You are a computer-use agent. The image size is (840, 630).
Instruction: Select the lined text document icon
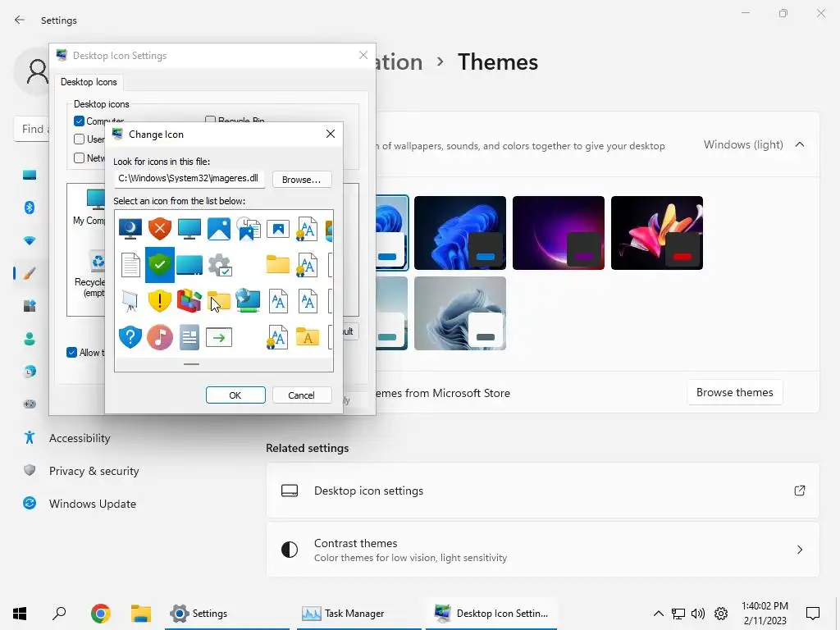[x=130, y=265]
